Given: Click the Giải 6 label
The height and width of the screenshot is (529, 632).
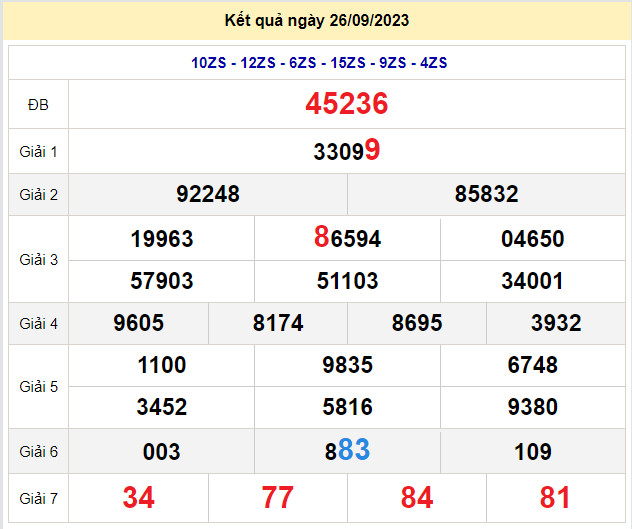Looking at the screenshot, I should (x=38, y=452).
